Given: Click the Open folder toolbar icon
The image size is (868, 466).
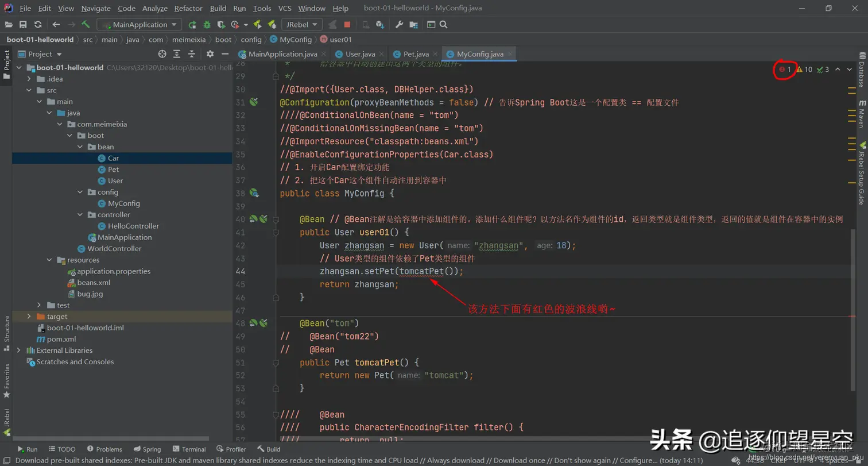Looking at the screenshot, I should click(9, 25).
